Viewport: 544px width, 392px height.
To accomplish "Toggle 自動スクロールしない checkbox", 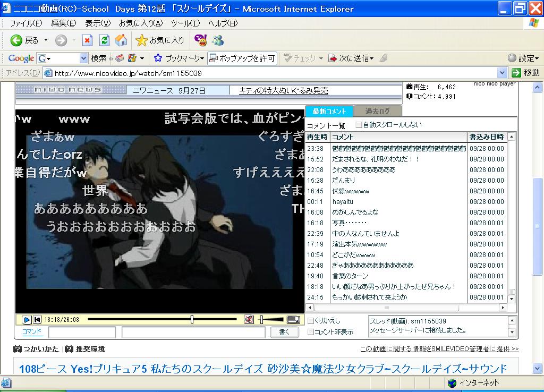I will click(359, 125).
